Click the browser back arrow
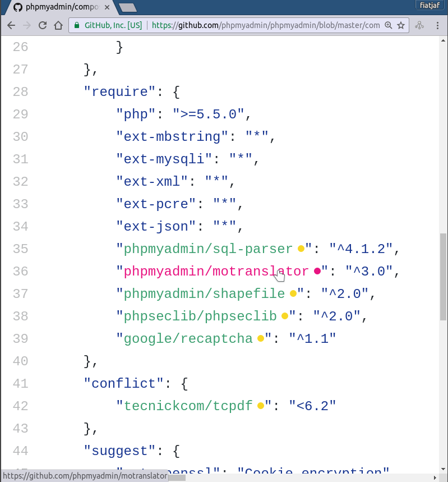 coord(11,25)
